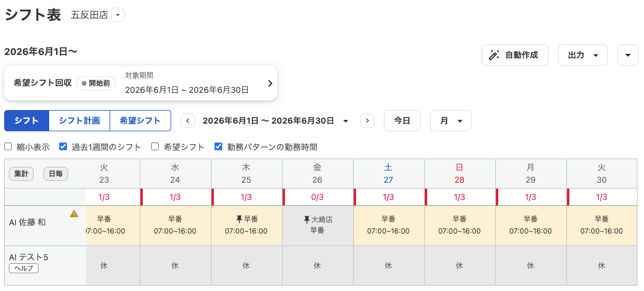Screen dimensions: 644x291
Task: Switch to the シフト計画 tab
Action: 79,121
